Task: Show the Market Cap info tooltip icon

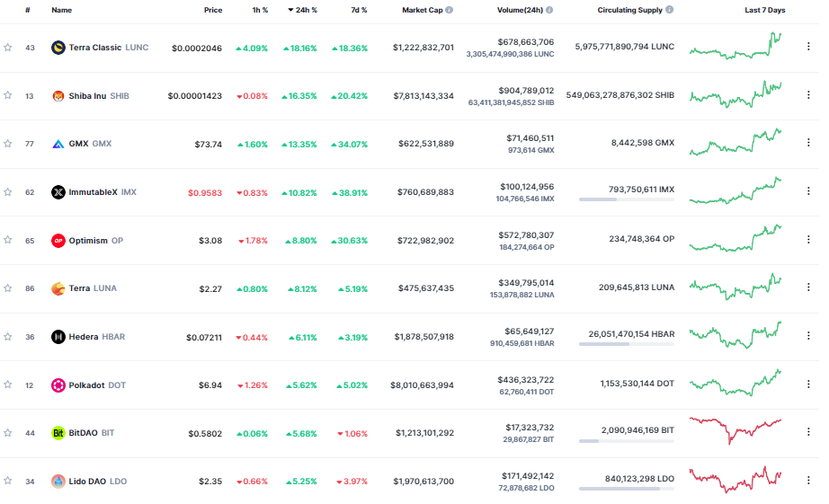Action: (x=449, y=10)
